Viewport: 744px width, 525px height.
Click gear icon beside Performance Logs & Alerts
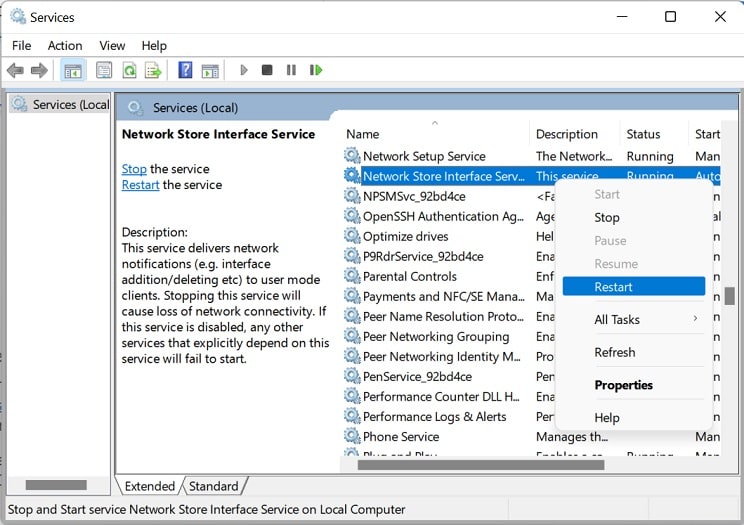352,416
